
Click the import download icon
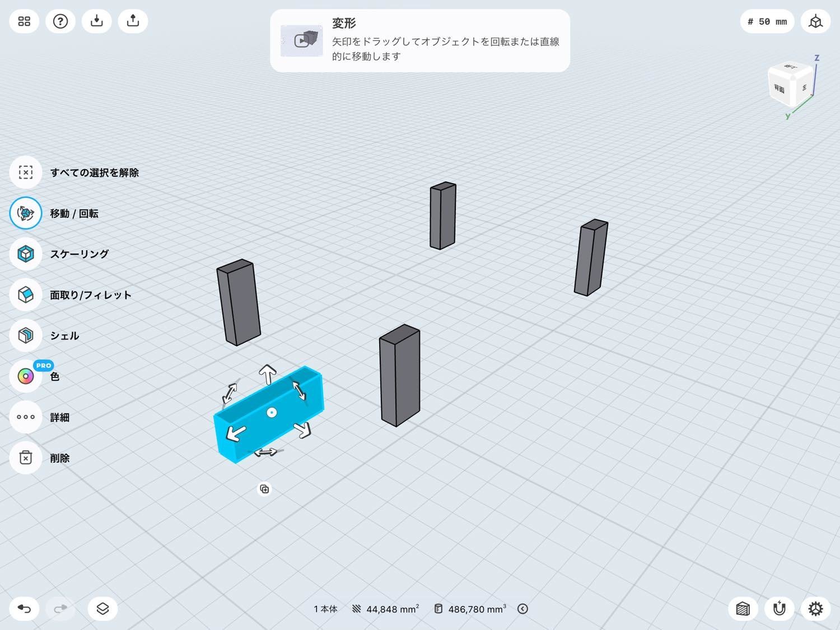click(97, 21)
